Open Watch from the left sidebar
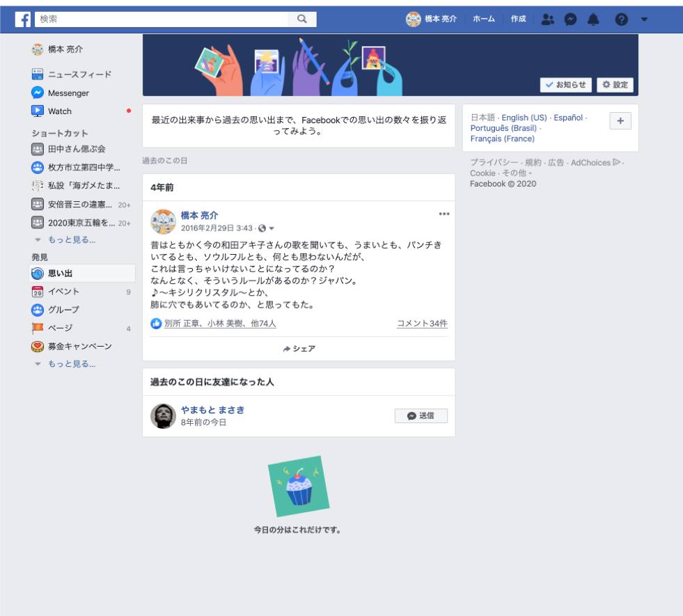 [59, 111]
